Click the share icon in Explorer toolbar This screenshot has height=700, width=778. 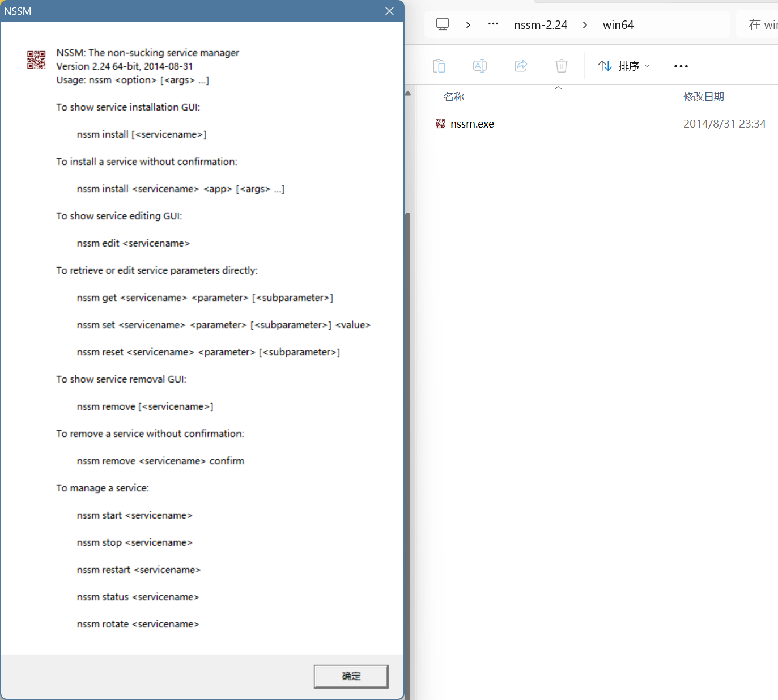(521, 66)
